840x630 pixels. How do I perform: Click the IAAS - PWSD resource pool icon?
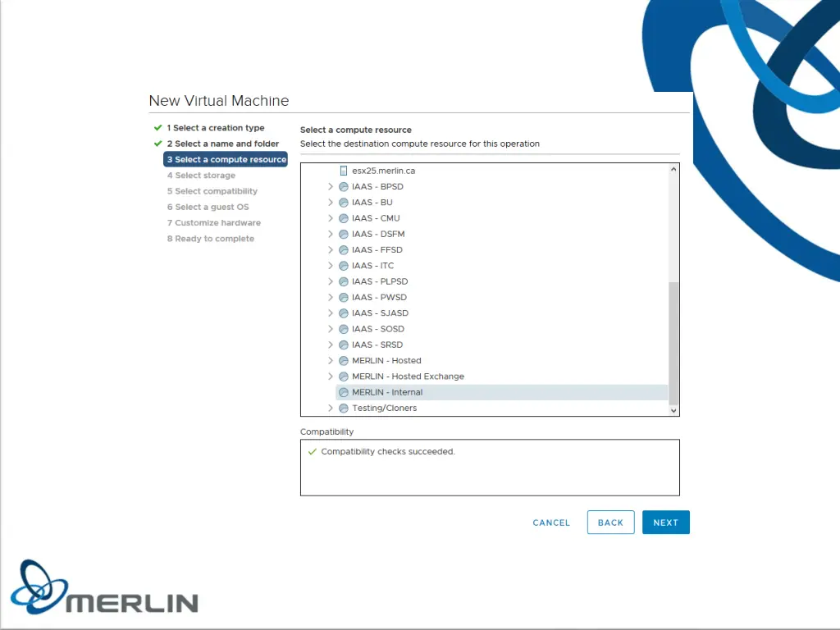click(x=344, y=297)
